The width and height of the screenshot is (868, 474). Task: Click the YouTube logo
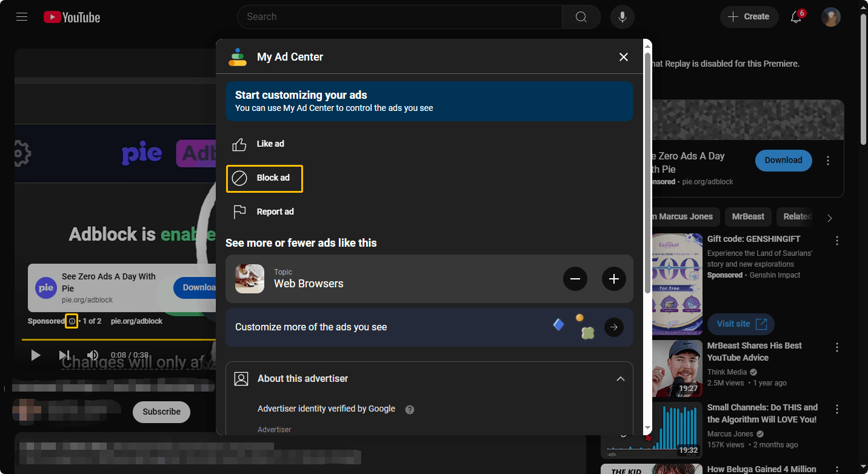(72, 17)
